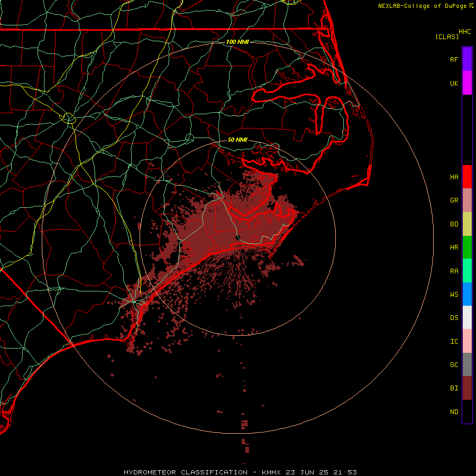Screen dimensions: 476x476
Task: Click the [CLAS] label
Action: (447, 36)
